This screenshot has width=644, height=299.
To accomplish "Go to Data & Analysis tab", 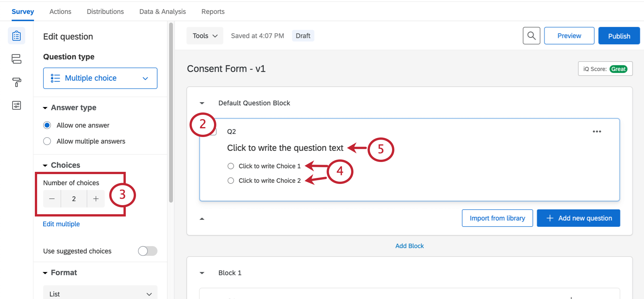I will (163, 12).
